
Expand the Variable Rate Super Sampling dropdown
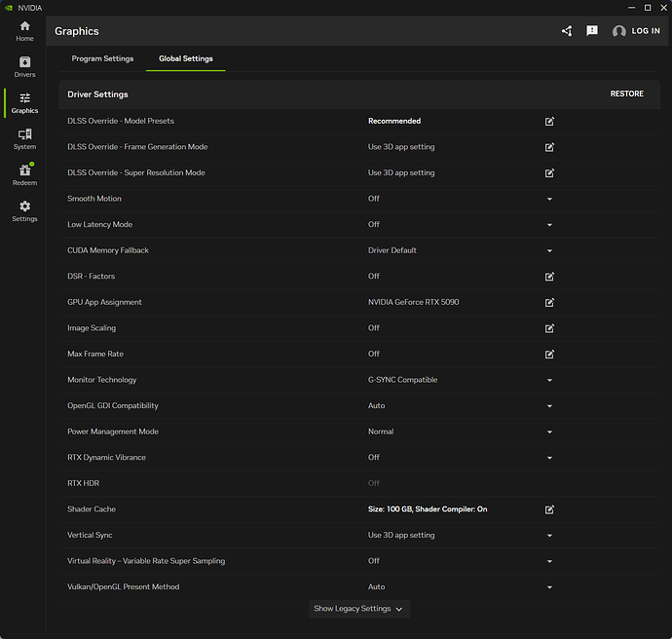[549, 561]
